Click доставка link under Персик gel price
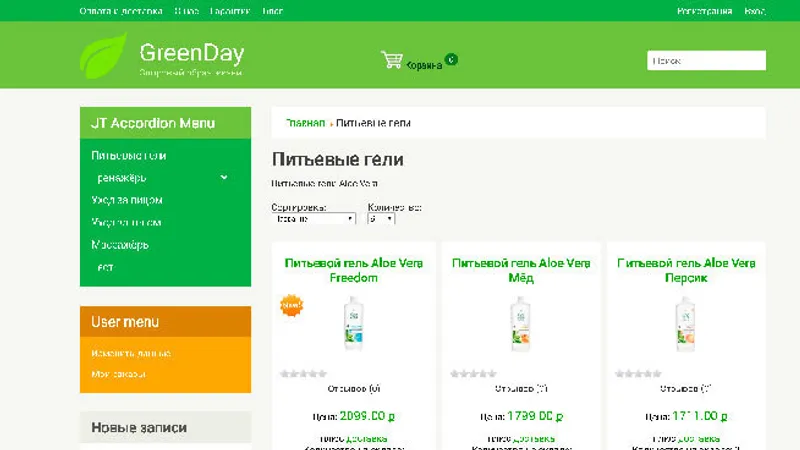The width and height of the screenshot is (800, 450). (699, 439)
